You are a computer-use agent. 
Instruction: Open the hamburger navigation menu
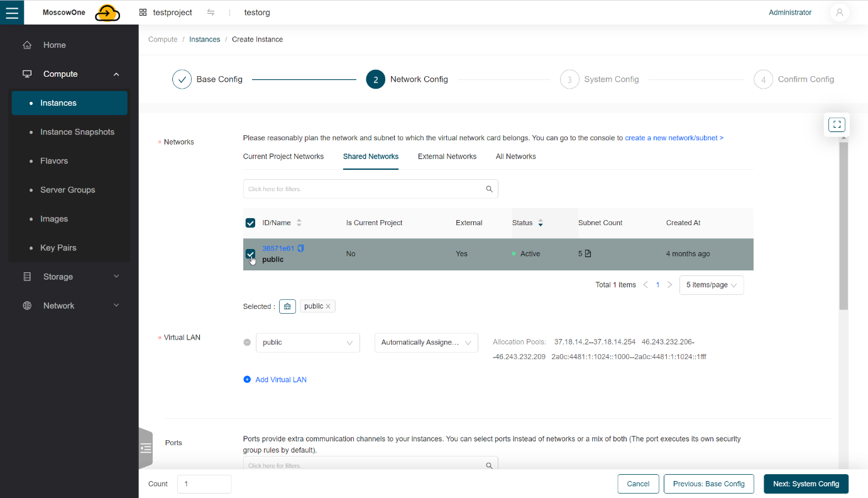[12, 12]
